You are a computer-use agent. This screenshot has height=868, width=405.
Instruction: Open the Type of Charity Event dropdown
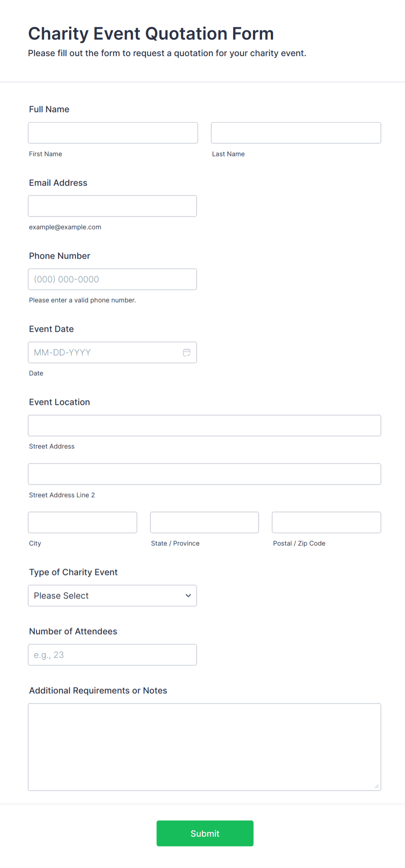click(x=112, y=595)
